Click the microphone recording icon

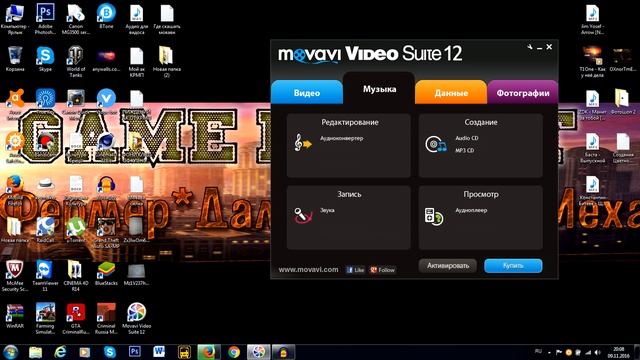pyautogui.click(x=303, y=215)
